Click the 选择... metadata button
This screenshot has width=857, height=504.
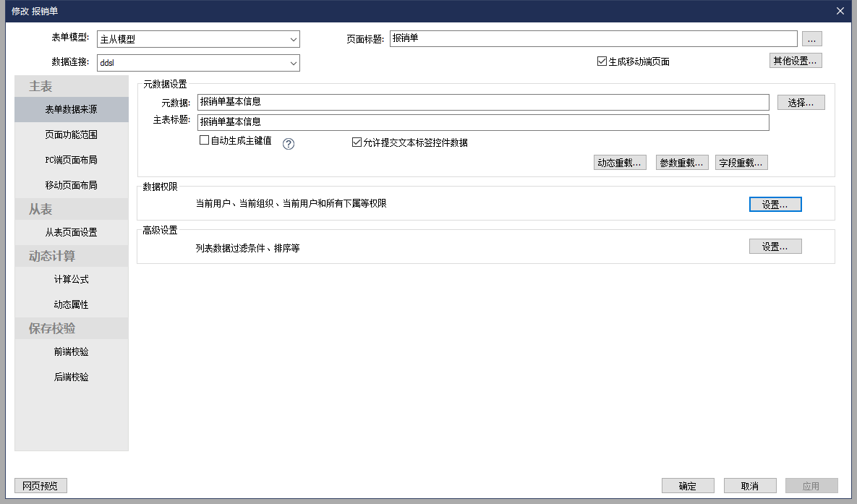(x=801, y=103)
